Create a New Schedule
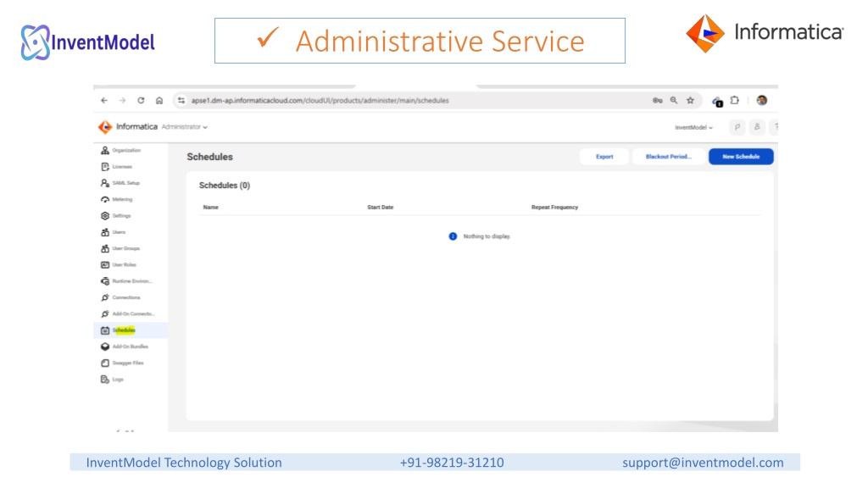868x488 pixels. [x=741, y=157]
